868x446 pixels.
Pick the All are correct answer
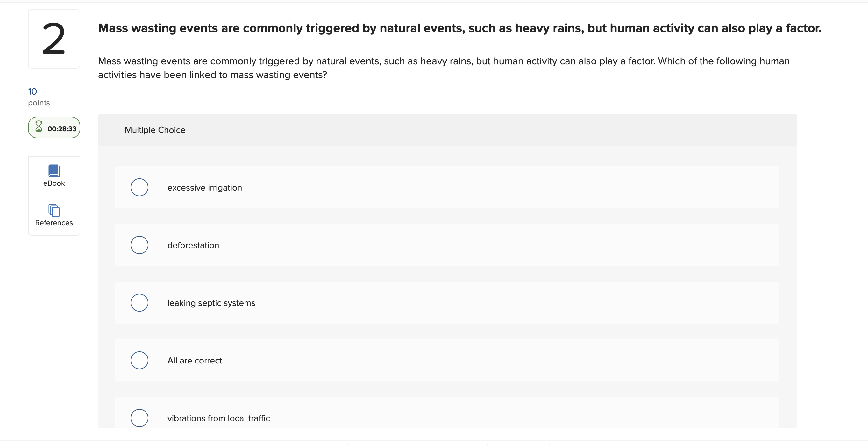pyautogui.click(x=139, y=360)
